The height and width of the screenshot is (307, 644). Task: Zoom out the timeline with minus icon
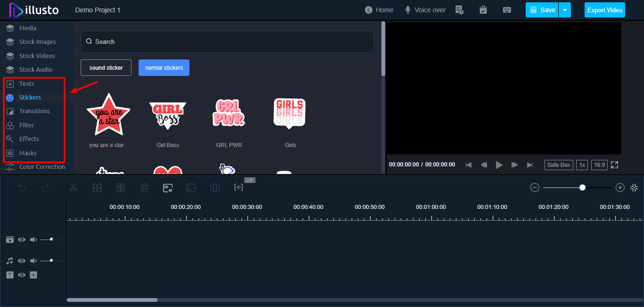(535, 188)
